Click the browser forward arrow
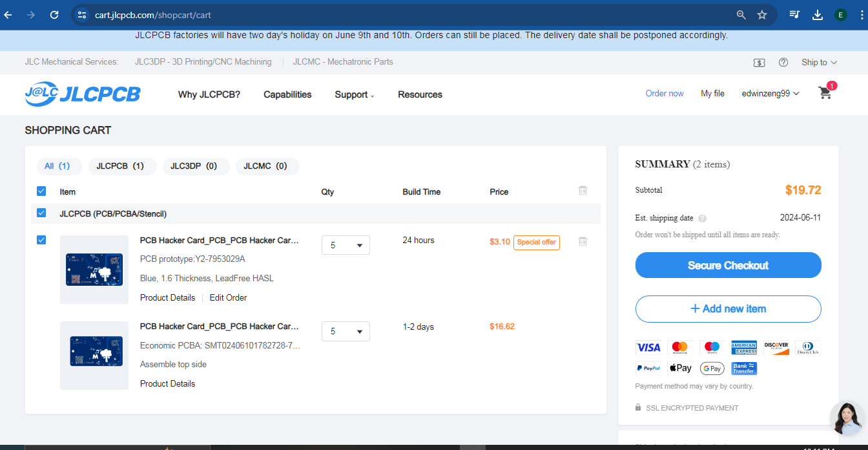Screen dimensions: 868x450 click(x=31, y=14)
